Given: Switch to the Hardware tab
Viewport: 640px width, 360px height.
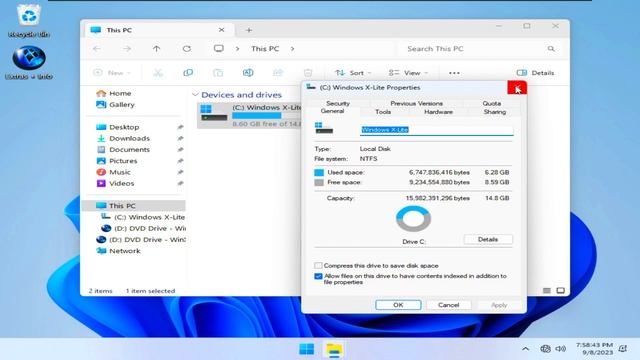Looking at the screenshot, I should (438, 111).
